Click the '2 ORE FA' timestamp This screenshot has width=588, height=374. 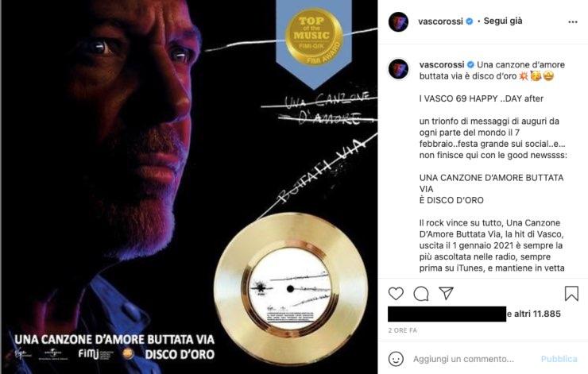point(402,330)
